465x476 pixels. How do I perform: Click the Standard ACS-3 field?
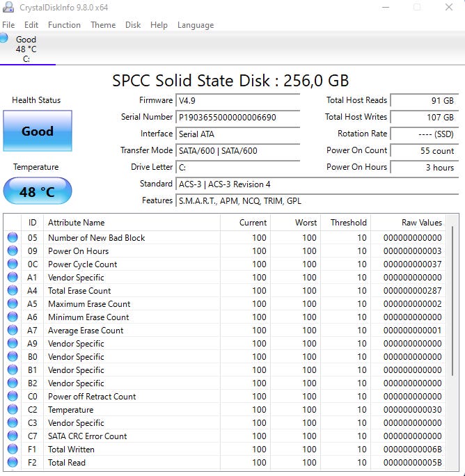point(317,184)
